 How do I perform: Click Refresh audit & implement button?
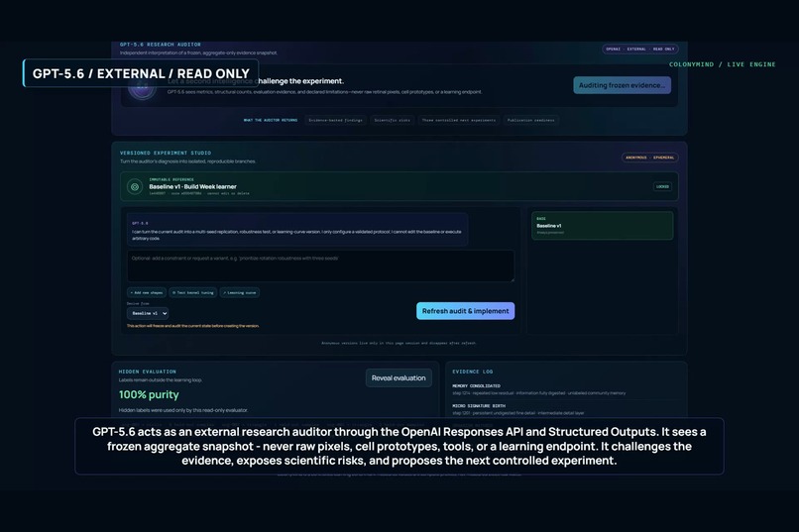(x=465, y=311)
